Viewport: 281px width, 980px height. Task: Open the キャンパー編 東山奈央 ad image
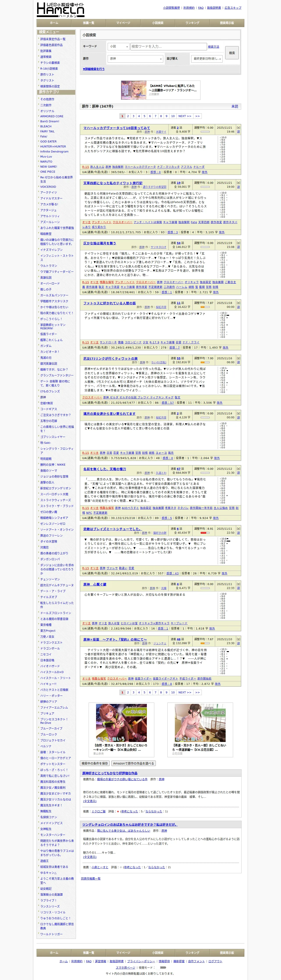(x=121, y=723)
